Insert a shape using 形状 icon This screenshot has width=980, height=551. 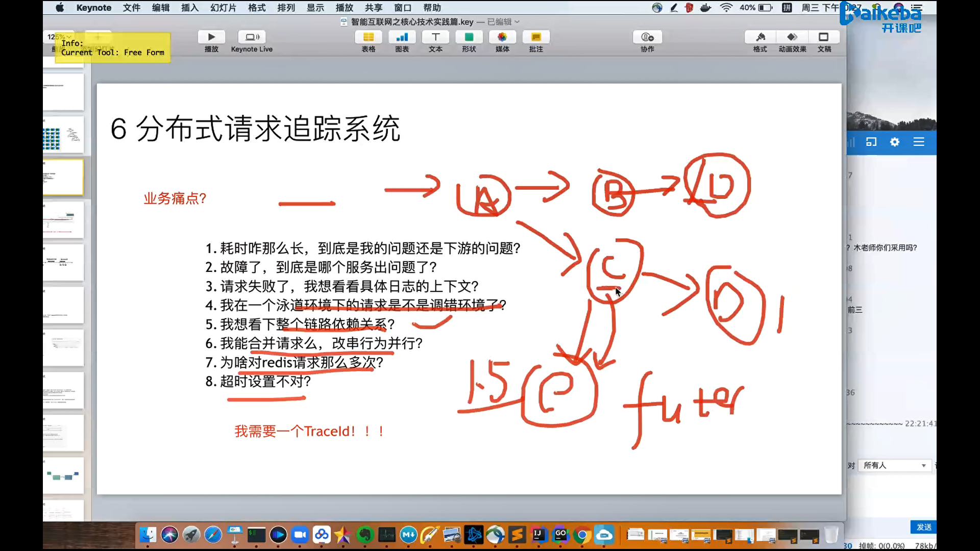(x=469, y=37)
